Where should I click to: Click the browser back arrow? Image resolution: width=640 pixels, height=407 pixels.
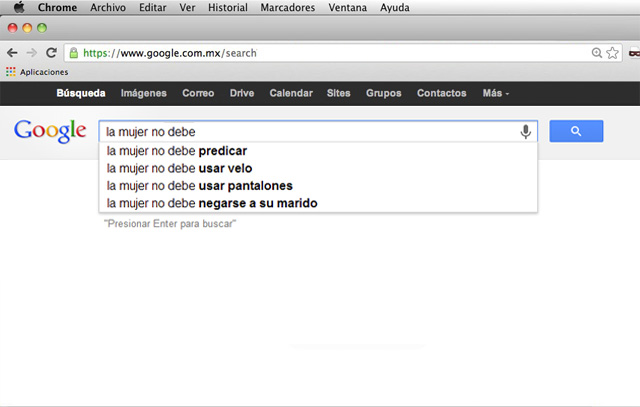[x=12, y=52]
